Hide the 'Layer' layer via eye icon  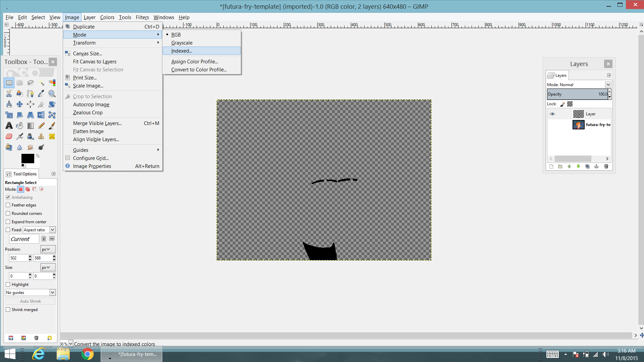click(x=552, y=114)
